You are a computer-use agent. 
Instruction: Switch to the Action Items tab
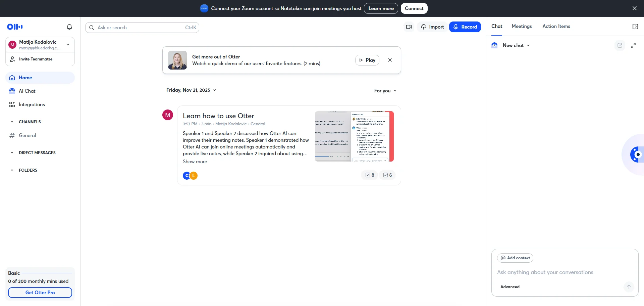point(556,26)
